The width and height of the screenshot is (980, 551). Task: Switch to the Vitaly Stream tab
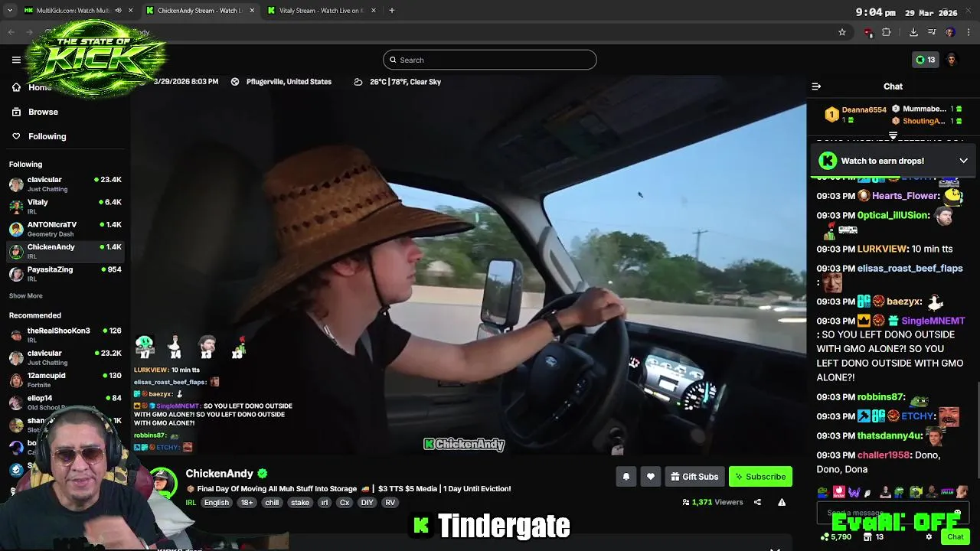click(x=321, y=11)
